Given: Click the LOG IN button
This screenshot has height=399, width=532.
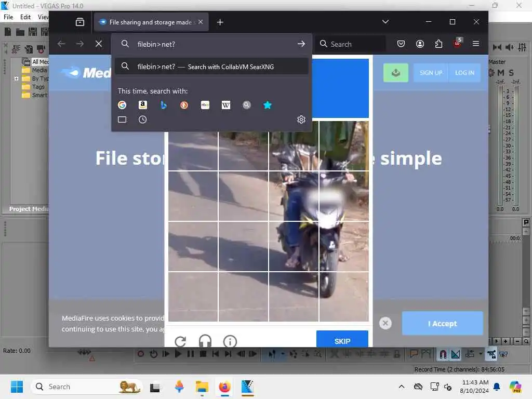Looking at the screenshot, I should coord(464,73).
